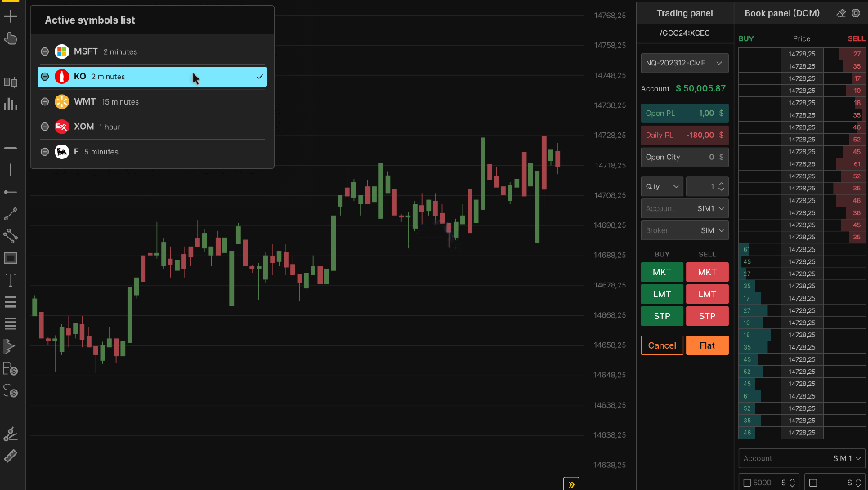868x490 pixels.
Task: Click the red sell LMT button
Action: [x=707, y=294]
